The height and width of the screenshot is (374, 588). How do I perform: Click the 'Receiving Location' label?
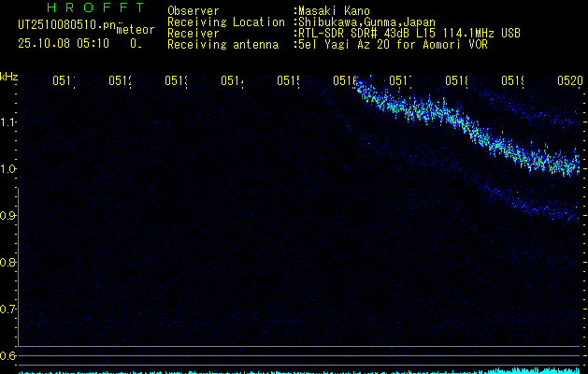point(226,22)
